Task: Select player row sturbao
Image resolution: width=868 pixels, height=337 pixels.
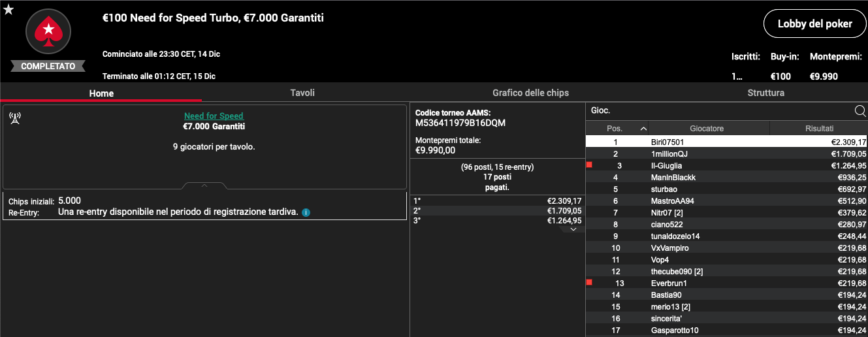Action: coord(727,189)
